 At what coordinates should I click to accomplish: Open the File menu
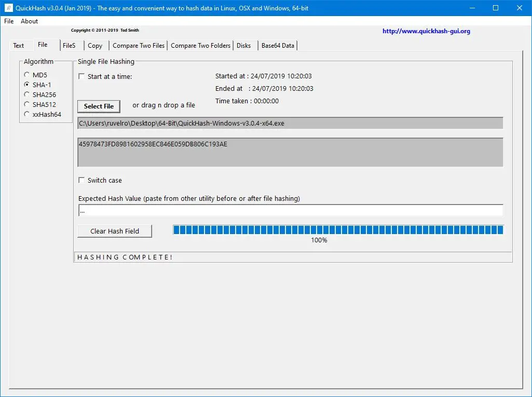(9, 21)
